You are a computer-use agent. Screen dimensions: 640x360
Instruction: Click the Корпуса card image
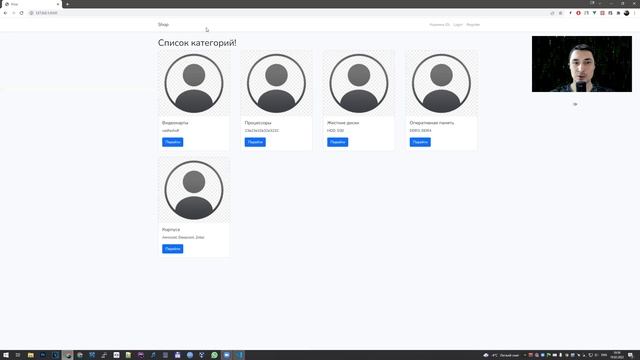[x=194, y=190]
